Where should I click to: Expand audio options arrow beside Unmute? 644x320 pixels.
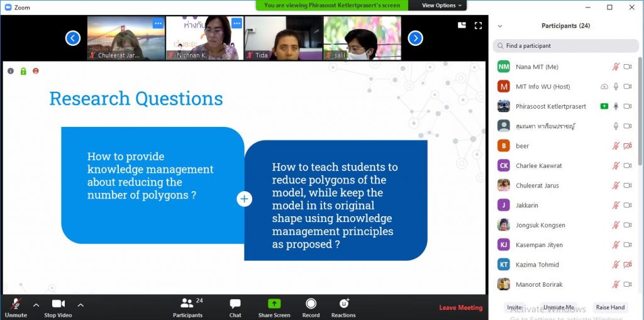click(36, 305)
